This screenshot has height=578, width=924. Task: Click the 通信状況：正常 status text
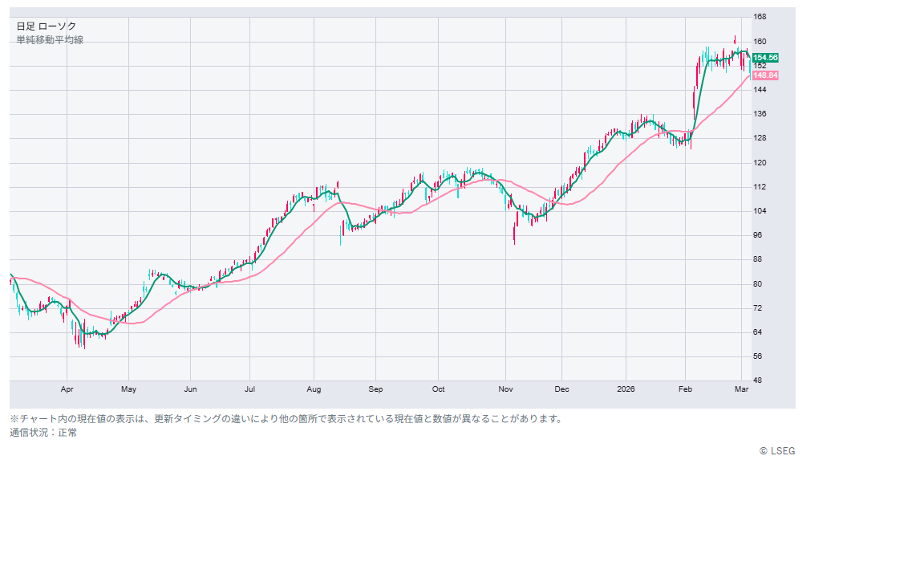tap(43, 433)
